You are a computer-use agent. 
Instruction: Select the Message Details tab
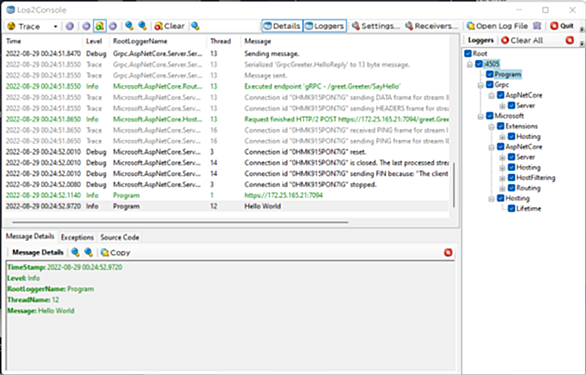point(30,237)
